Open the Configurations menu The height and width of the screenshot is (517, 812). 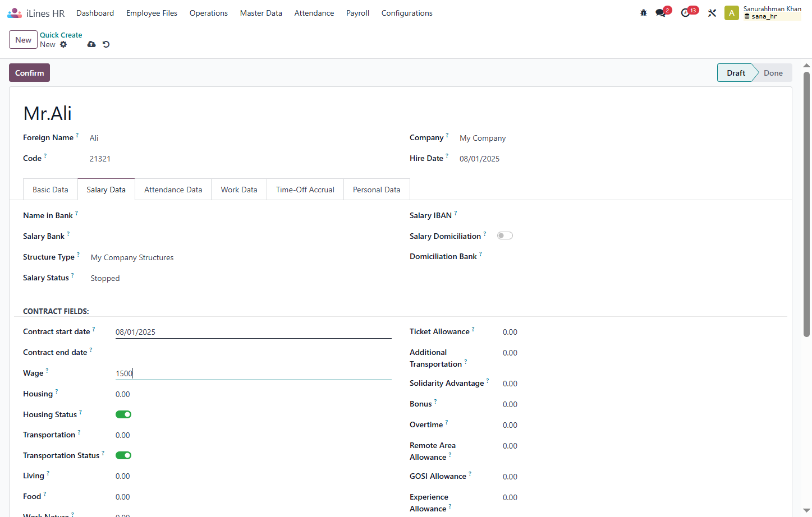407,13
